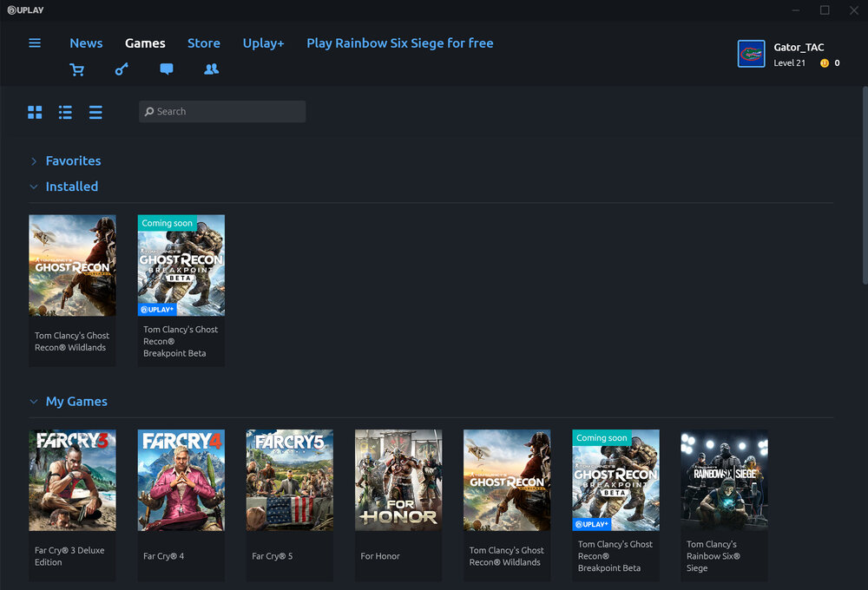Viewport: 868px width, 590px height.
Task: Click 'Far Cry® 3 Deluxe Edition' title text
Action: click(x=69, y=556)
